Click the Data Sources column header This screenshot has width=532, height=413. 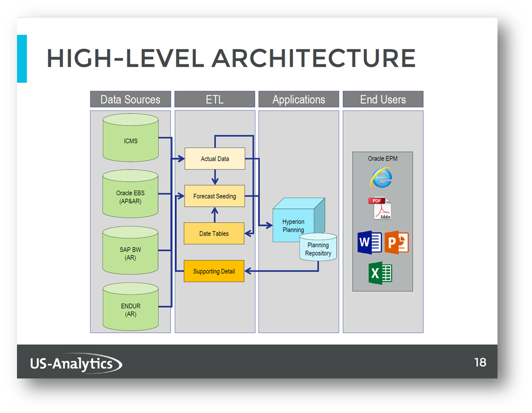click(130, 99)
